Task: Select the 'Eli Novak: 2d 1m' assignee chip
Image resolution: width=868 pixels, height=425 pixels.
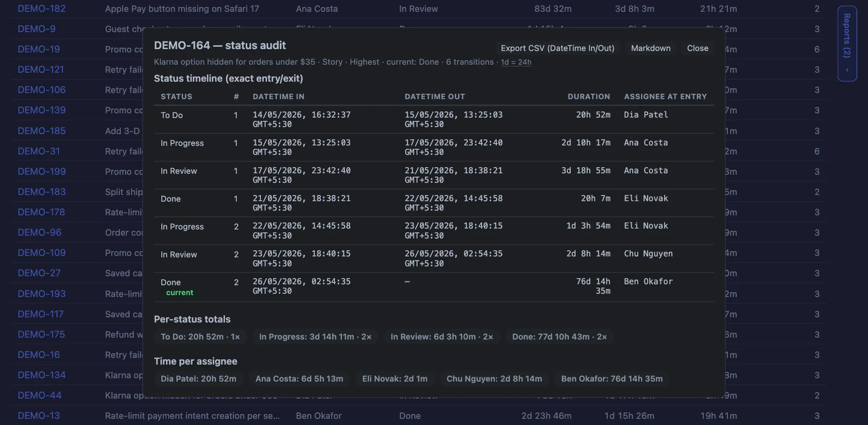Action: click(395, 379)
